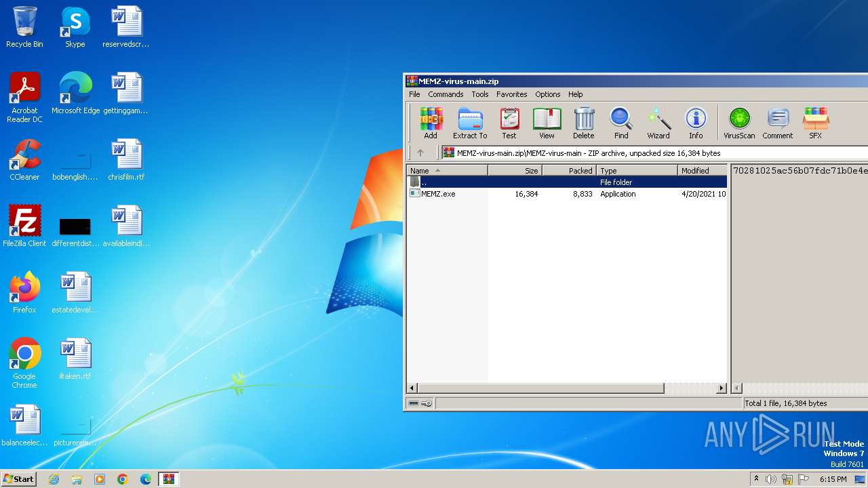Click the SFX toolbar icon
This screenshot has width=868, height=488.
pos(815,123)
